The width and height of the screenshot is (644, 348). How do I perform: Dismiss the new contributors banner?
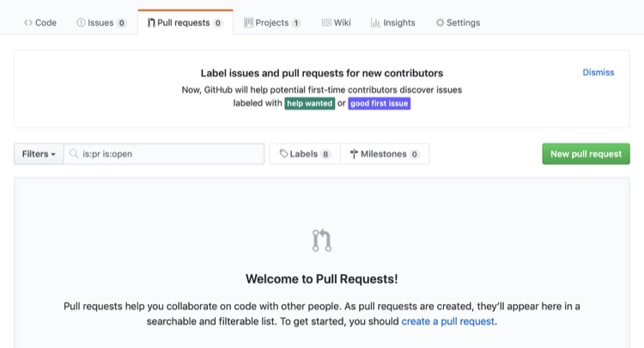[598, 72]
